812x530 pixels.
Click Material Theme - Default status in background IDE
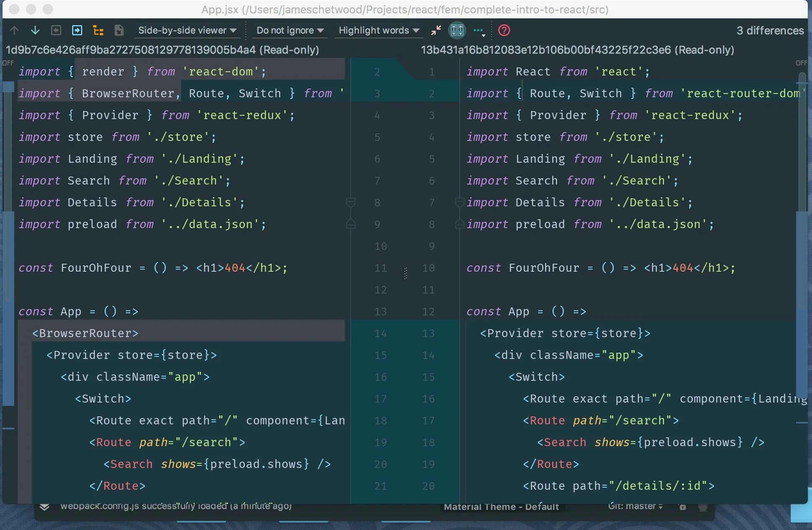[501, 507]
